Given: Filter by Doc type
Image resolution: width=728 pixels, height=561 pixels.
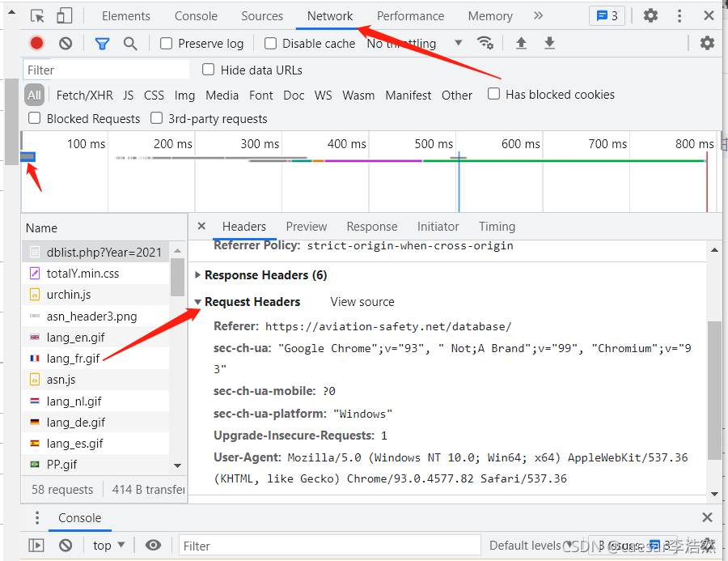Looking at the screenshot, I should (294, 96).
